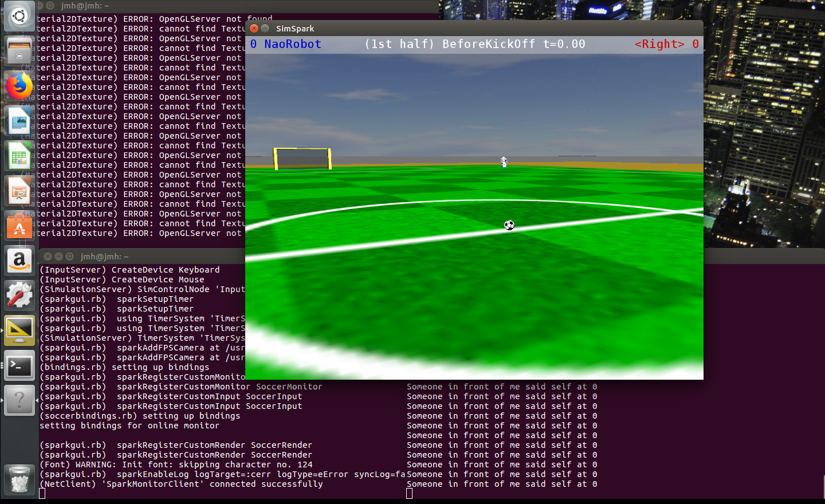Viewport: 825px width, 504px height.
Task: Open the Ubuntu Dash home button
Action: click(19, 16)
